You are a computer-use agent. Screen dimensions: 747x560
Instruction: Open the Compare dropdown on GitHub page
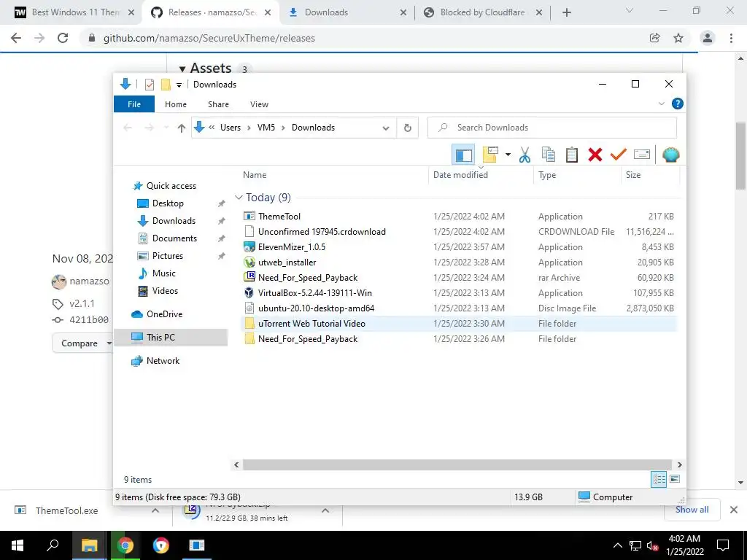(x=82, y=343)
